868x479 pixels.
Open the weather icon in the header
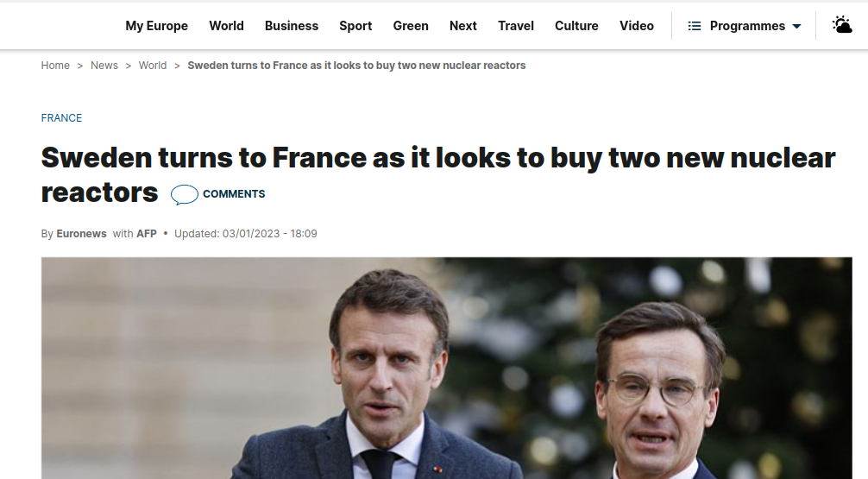pos(842,26)
